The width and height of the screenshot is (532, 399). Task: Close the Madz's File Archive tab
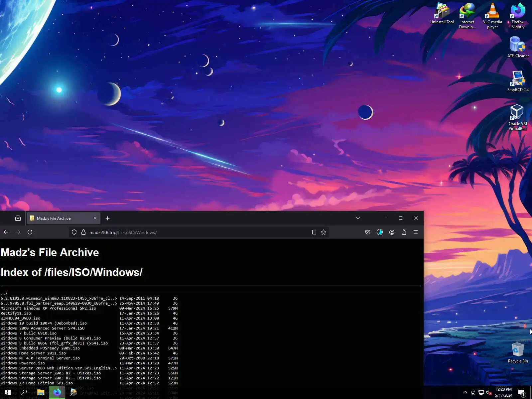click(95, 218)
